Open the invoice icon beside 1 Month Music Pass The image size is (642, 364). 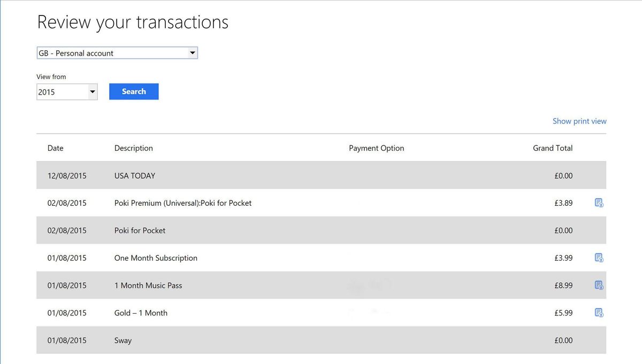click(599, 285)
